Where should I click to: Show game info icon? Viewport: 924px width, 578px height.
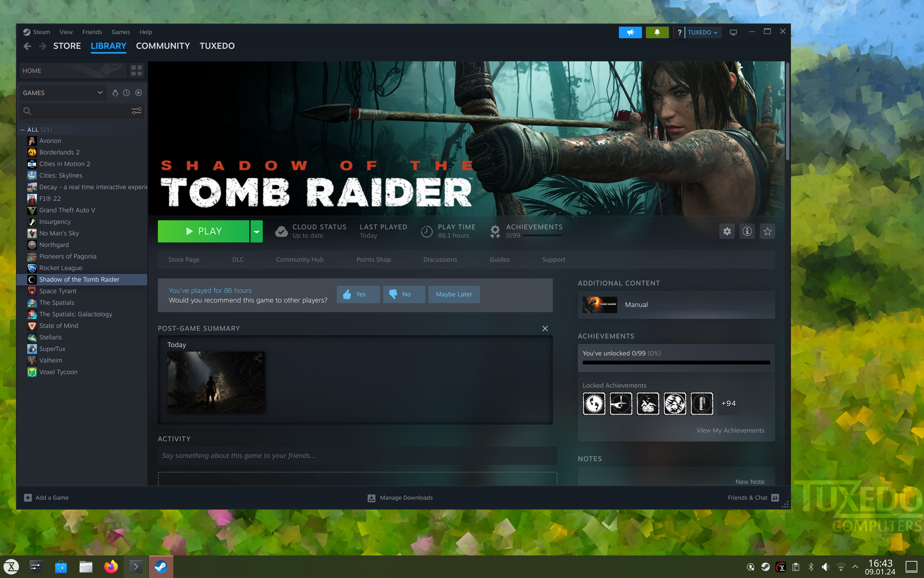(747, 231)
